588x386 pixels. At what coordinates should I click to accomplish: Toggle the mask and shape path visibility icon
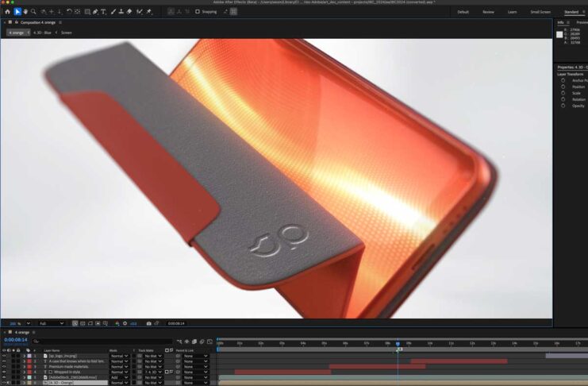click(x=90, y=323)
